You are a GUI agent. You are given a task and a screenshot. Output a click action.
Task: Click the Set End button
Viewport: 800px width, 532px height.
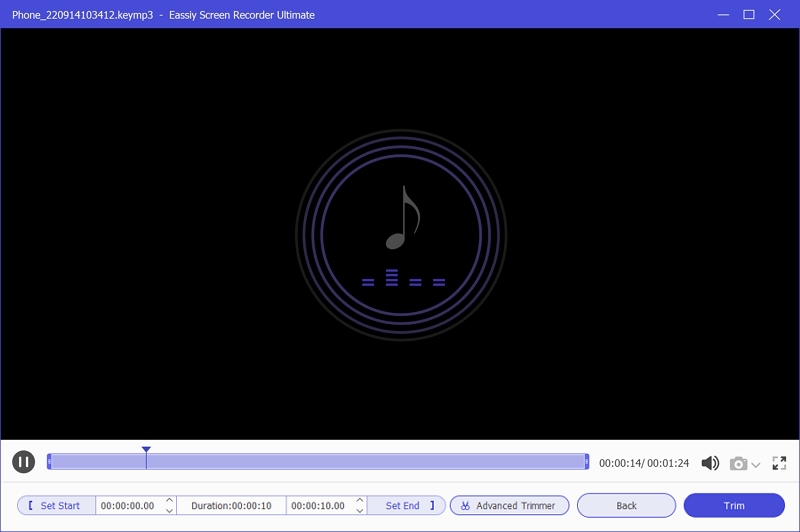[x=406, y=505]
